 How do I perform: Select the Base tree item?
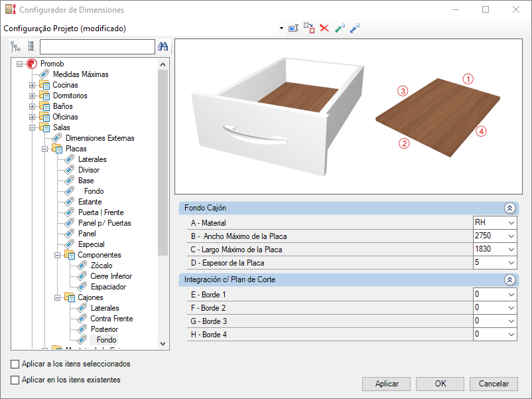pos(86,181)
